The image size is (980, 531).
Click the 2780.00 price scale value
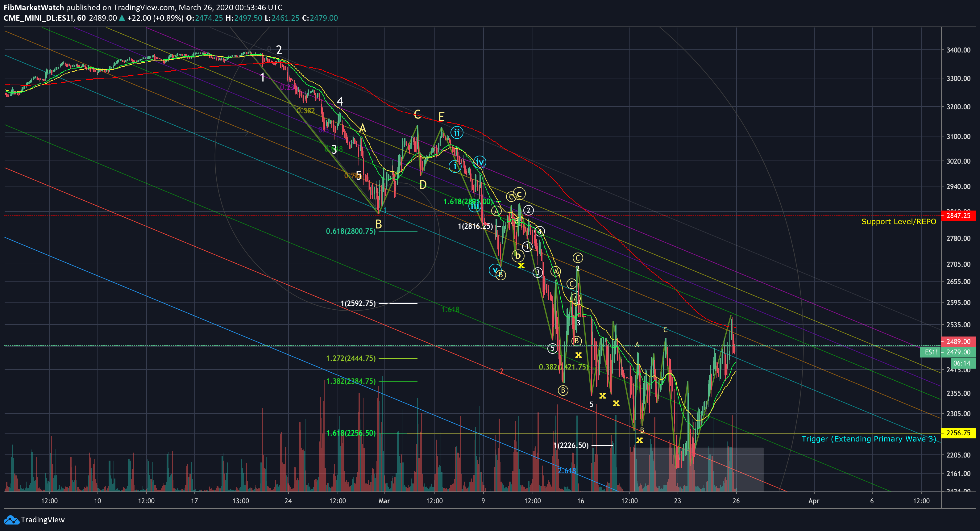958,238
